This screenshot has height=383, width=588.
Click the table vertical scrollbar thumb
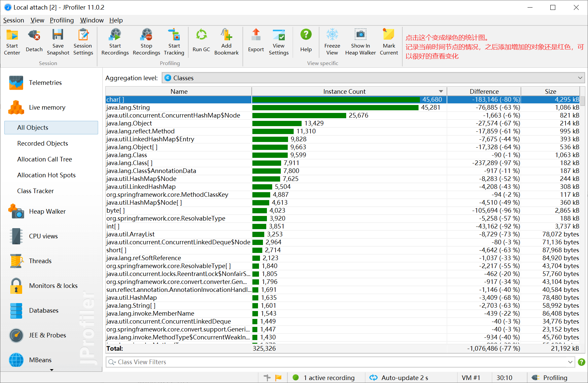coord(582,101)
